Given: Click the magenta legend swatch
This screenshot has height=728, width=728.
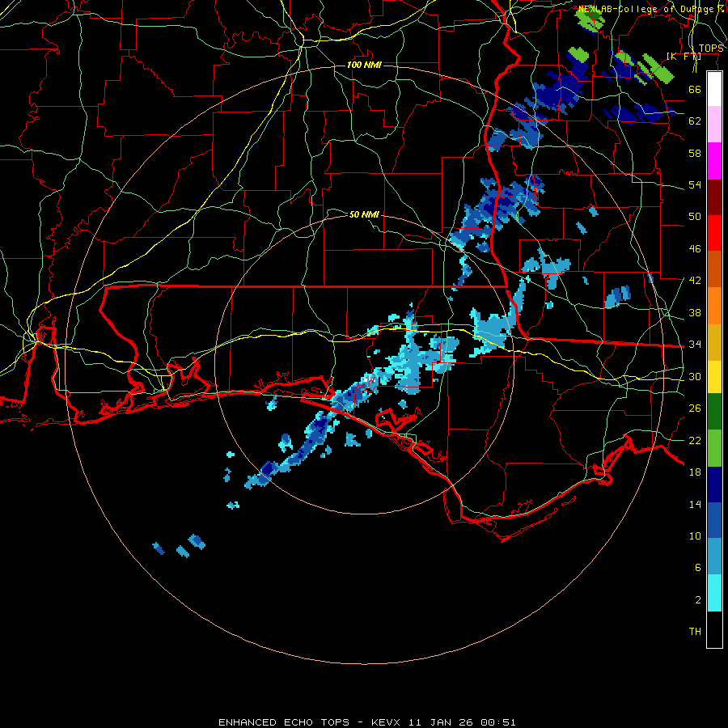Looking at the screenshot, I should click(x=714, y=161).
